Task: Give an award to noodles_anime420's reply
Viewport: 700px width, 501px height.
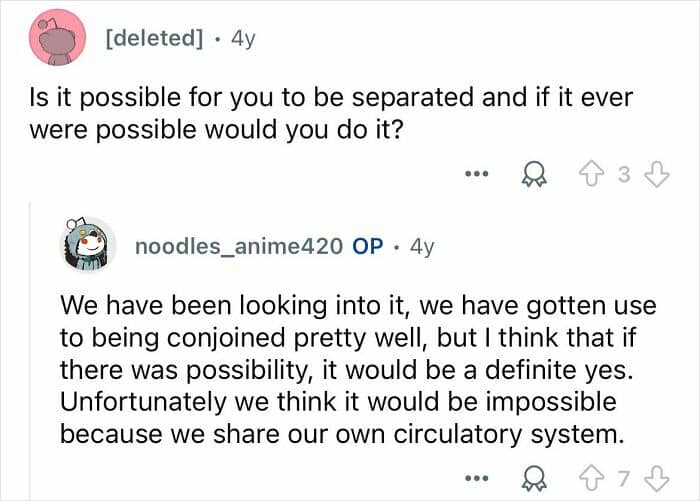Action: point(534,479)
